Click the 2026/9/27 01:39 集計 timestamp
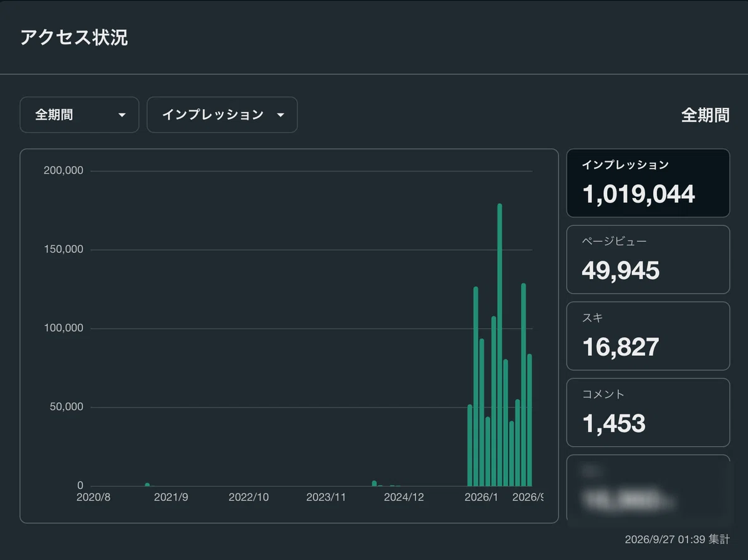Screen dimensions: 748x560 [x=677, y=539]
